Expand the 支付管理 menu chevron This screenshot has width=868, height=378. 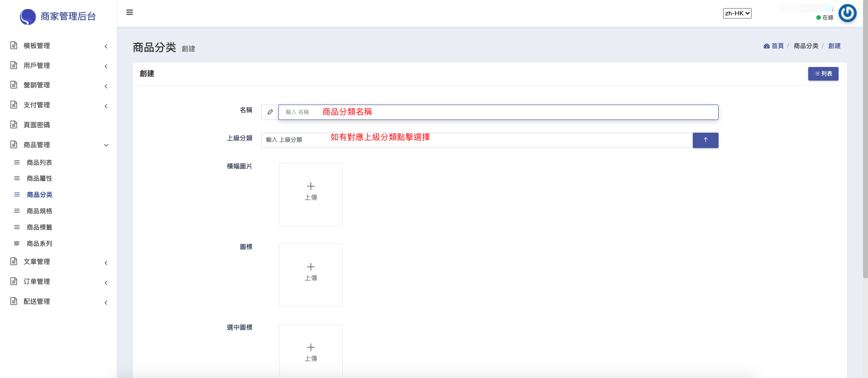(x=106, y=106)
